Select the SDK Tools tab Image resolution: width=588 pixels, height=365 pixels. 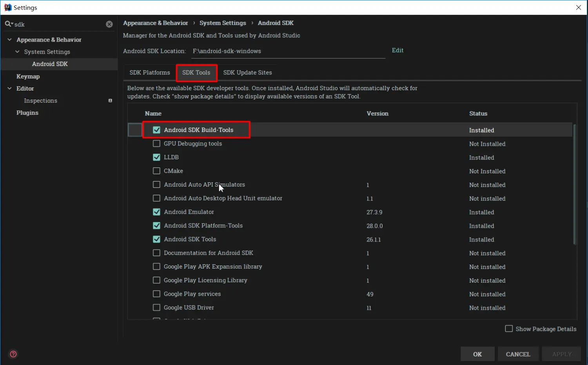(x=196, y=73)
